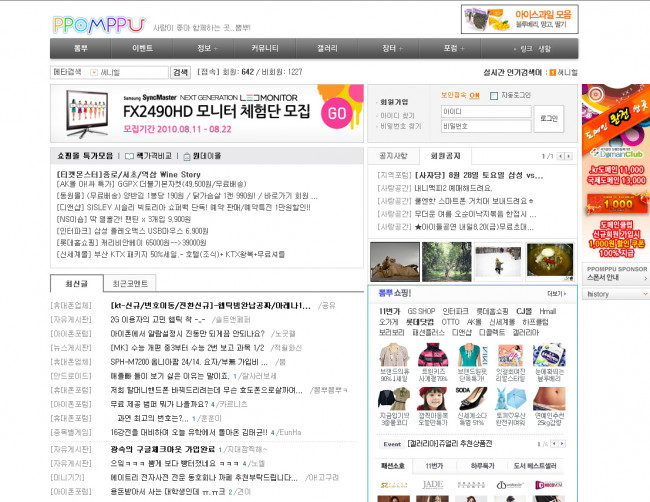Click the Samsung monitor image in banner
This screenshot has width=650, height=502.
87,113
